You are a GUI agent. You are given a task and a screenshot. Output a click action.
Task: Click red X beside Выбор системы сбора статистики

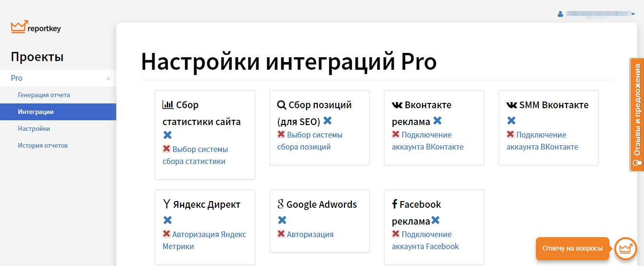pyautogui.click(x=166, y=149)
